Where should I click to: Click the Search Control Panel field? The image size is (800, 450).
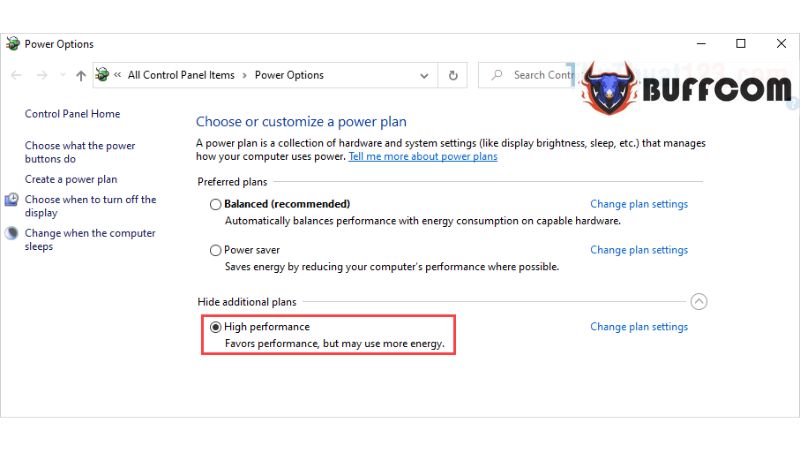point(528,75)
